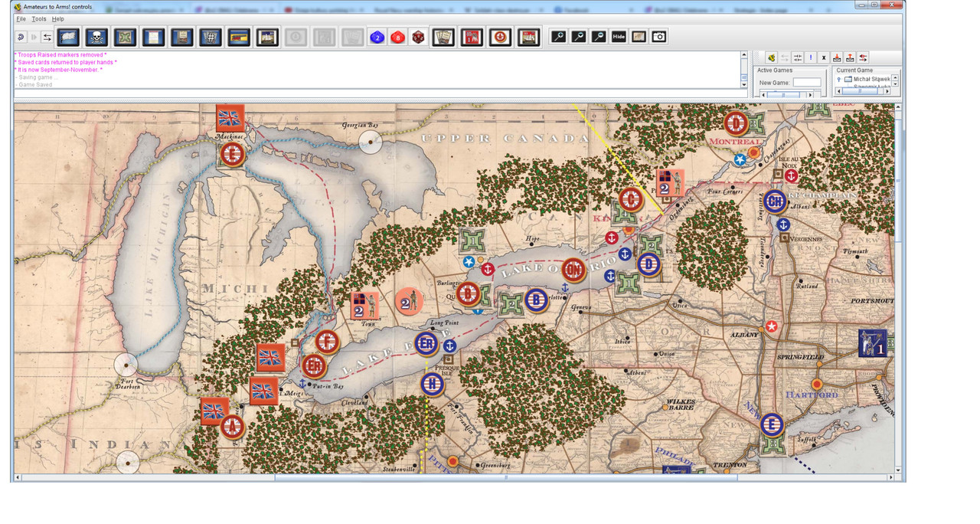Click "Saved cards returned to player hands" line
This screenshot has width=980, height=524.
66,63
